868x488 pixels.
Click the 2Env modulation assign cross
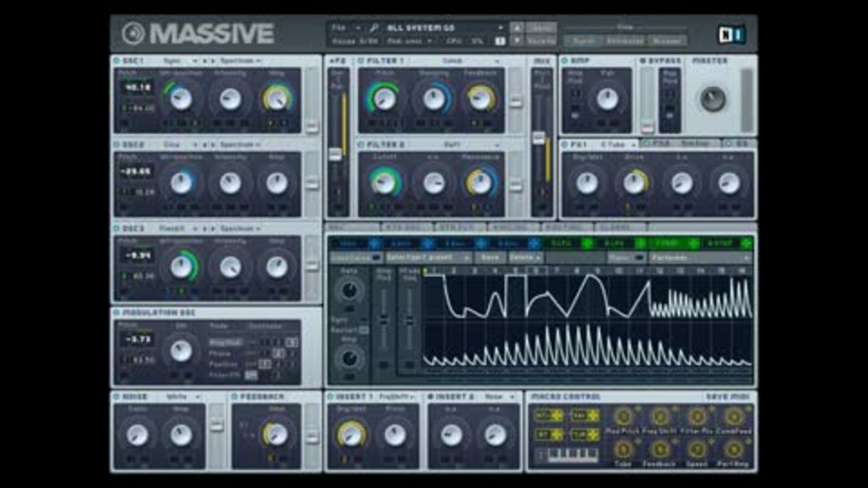[428, 243]
